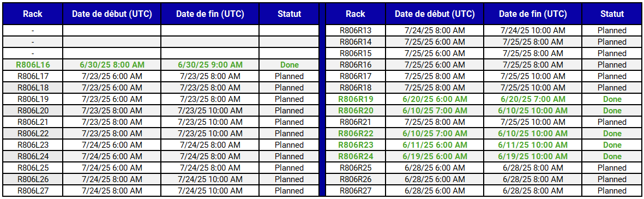Select the R806L27 rack cell
644x199 pixels.
(x=33, y=191)
